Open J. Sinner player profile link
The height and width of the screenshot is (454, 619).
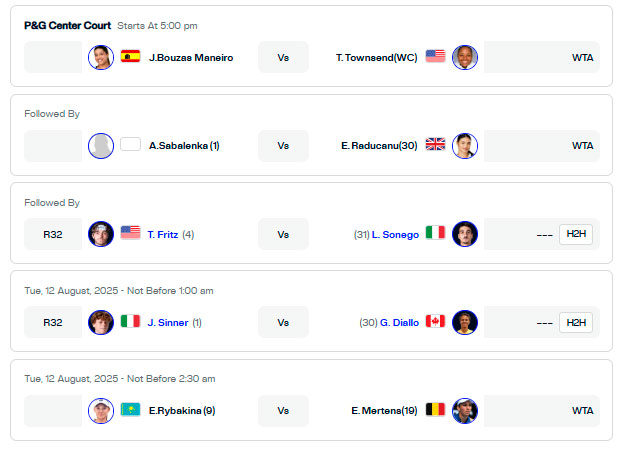168,323
